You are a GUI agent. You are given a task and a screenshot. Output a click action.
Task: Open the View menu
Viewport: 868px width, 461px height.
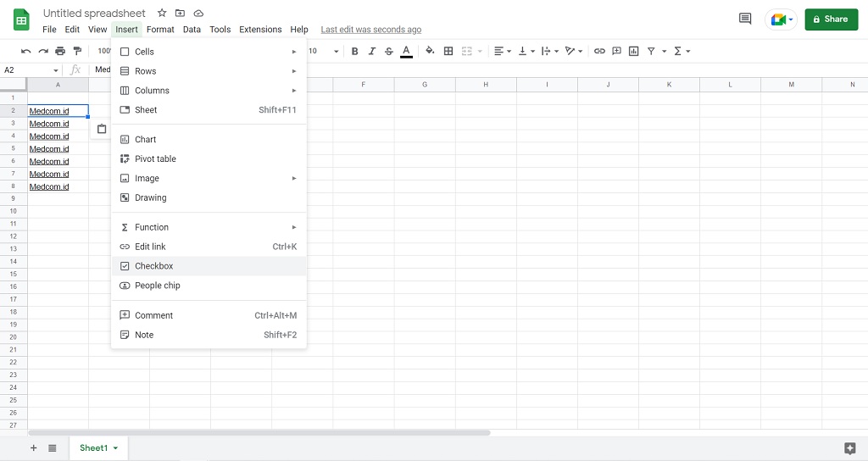97,30
